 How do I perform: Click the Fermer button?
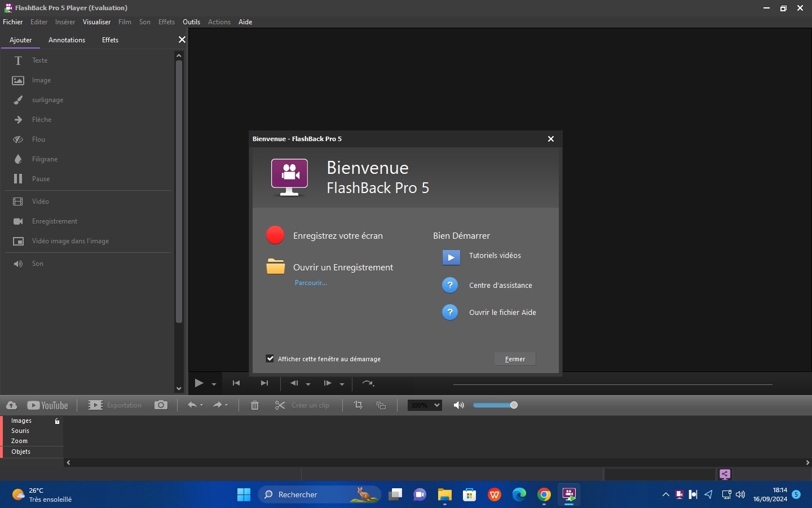coord(515,359)
